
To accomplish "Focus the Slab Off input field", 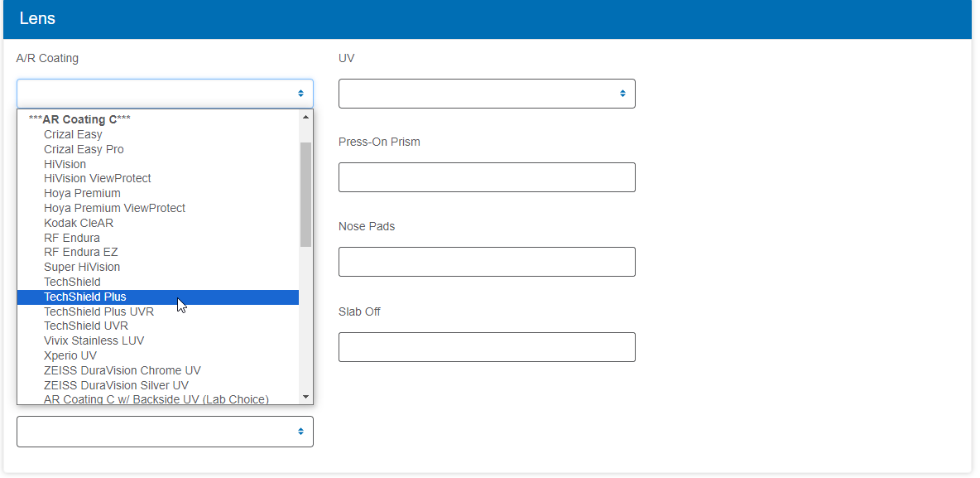I will [487, 346].
